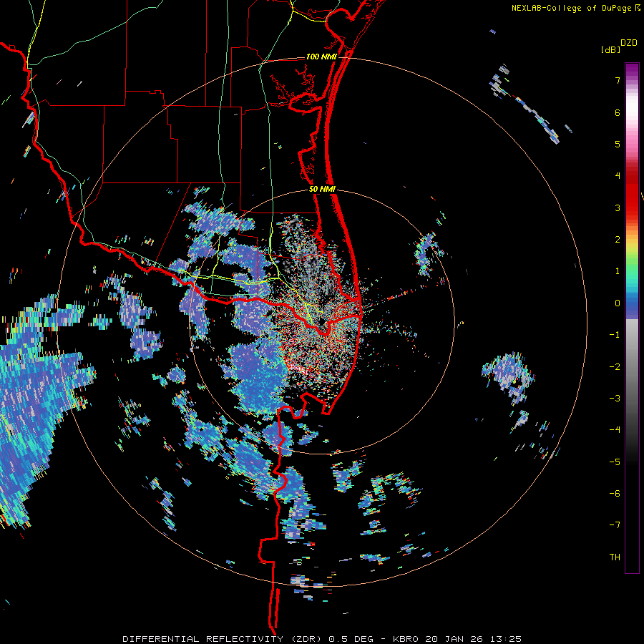Viewport: 644px width, 644px height.
Task: Select the -5 dB scale value
Action: point(615,462)
